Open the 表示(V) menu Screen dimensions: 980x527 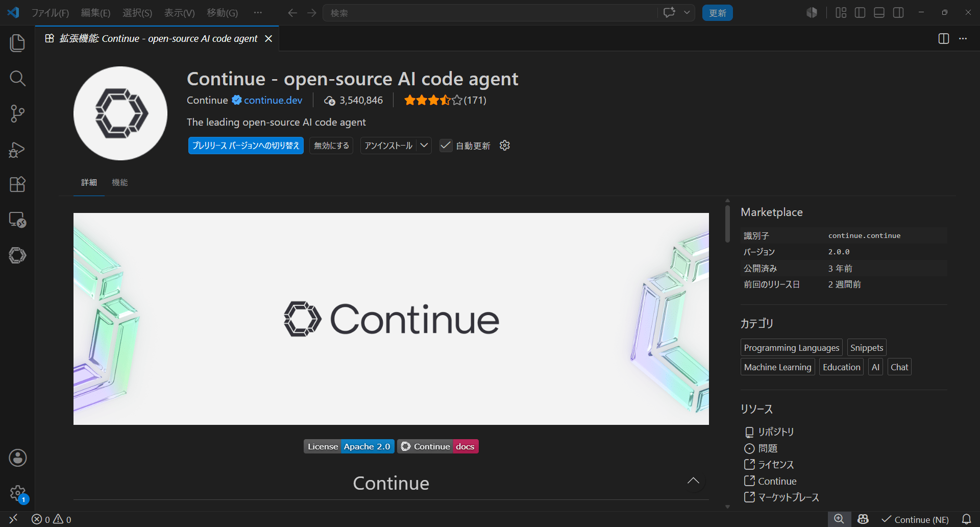tap(179, 13)
